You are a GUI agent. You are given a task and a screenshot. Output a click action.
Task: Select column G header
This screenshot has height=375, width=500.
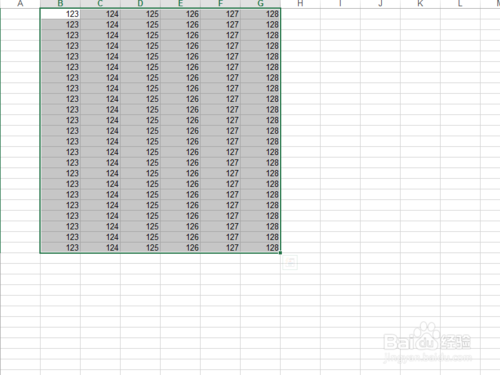260,4
